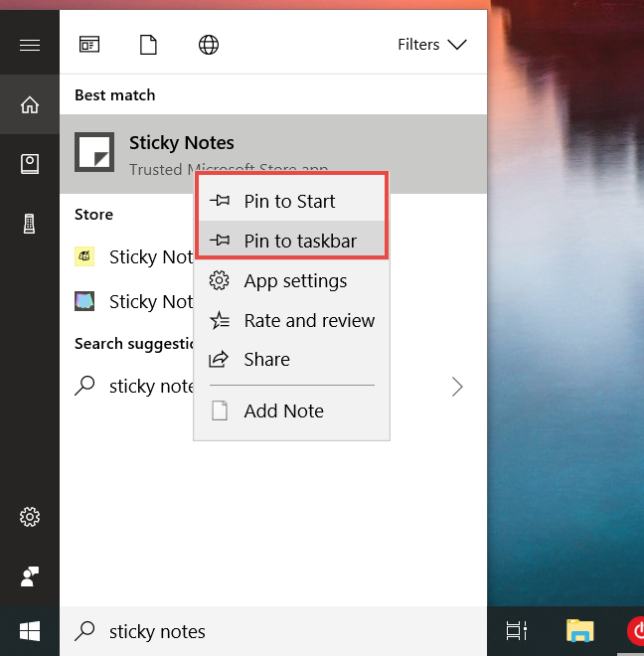Open Settings gear in search sidebar
This screenshot has width=644, height=656.
click(x=30, y=517)
